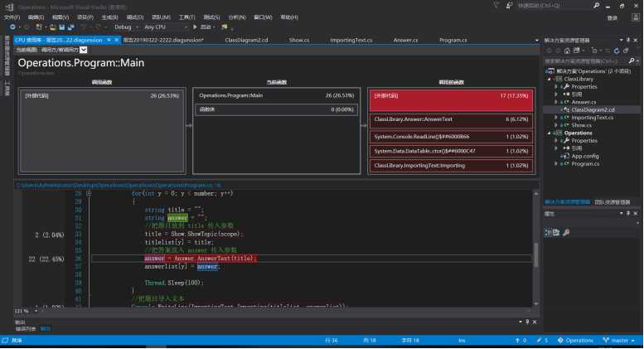Click the Open File folder icon in the toolbar
The width and height of the screenshot is (644, 349).
52,27
